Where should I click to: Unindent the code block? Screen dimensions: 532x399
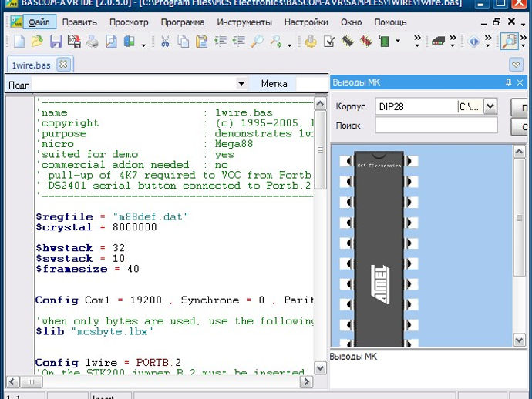[239, 42]
